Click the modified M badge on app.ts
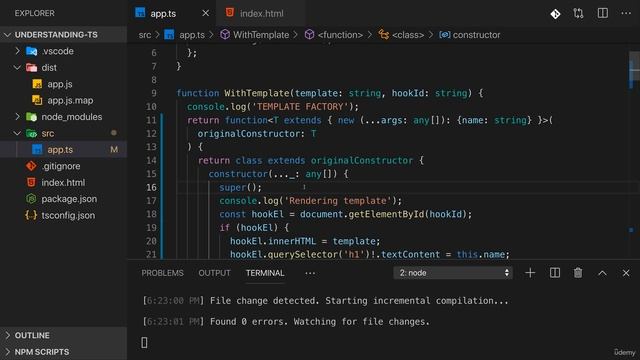640x360 pixels. click(x=114, y=150)
